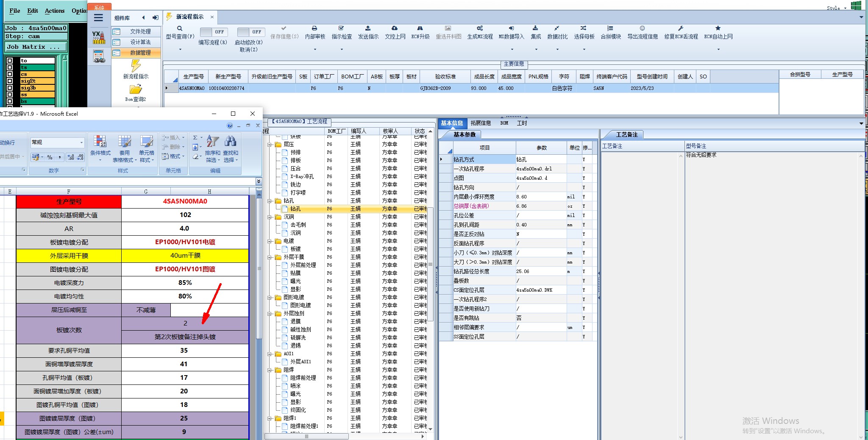Collapse the 外层干膜 tree folder
Viewport: 868px width, 440px height.
pyautogui.click(x=270, y=257)
